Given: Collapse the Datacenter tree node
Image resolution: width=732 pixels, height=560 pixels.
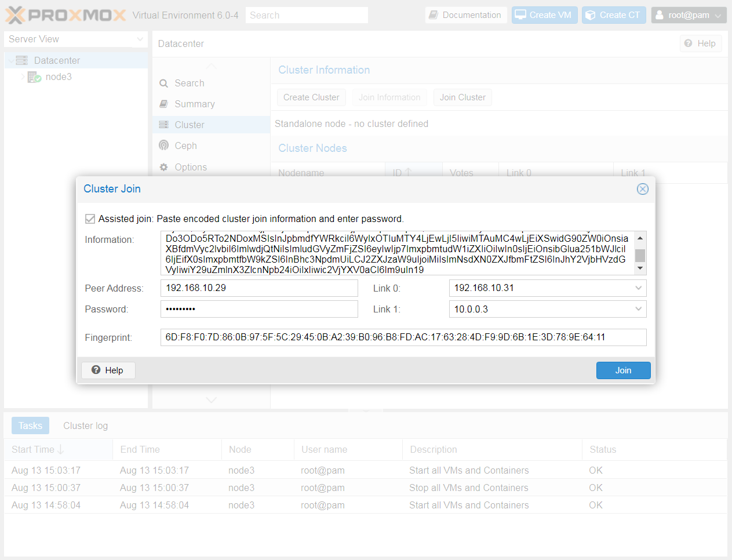Looking at the screenshot, I should [11, 60].
